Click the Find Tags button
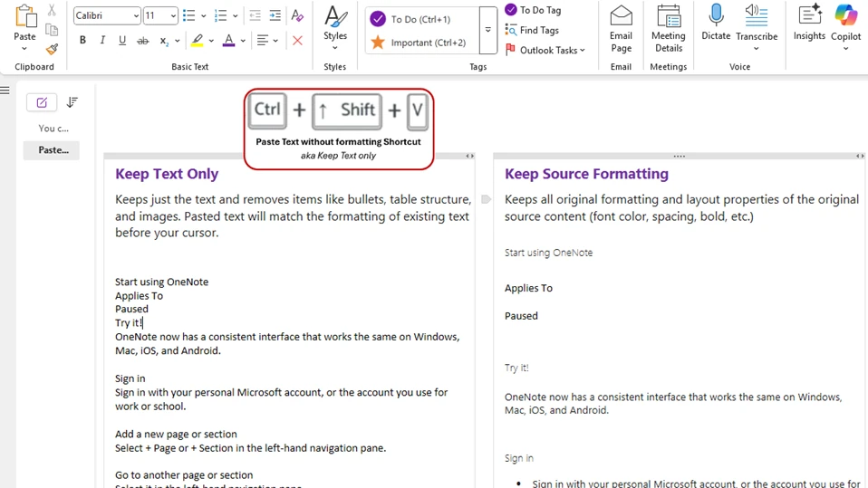Image resolution: width=868 pixels, height=488 pixels. 533,30
